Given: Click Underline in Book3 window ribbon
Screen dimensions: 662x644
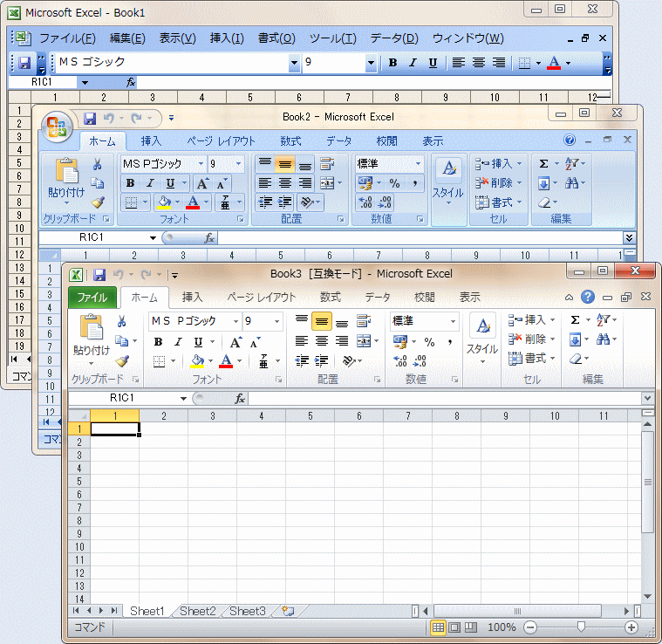Looking at the screenshot, I should (x=198, y=341).
